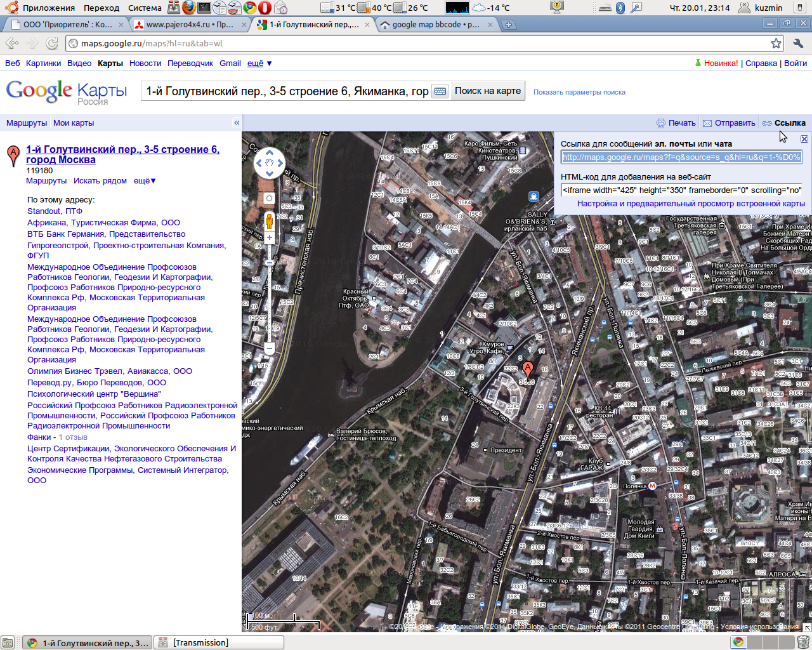Open Chrome's wrench settings menu

point(798,43)
